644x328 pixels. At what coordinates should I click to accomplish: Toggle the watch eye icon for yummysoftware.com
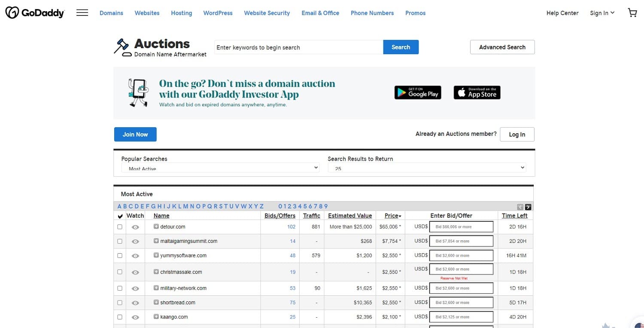(135, 255)
